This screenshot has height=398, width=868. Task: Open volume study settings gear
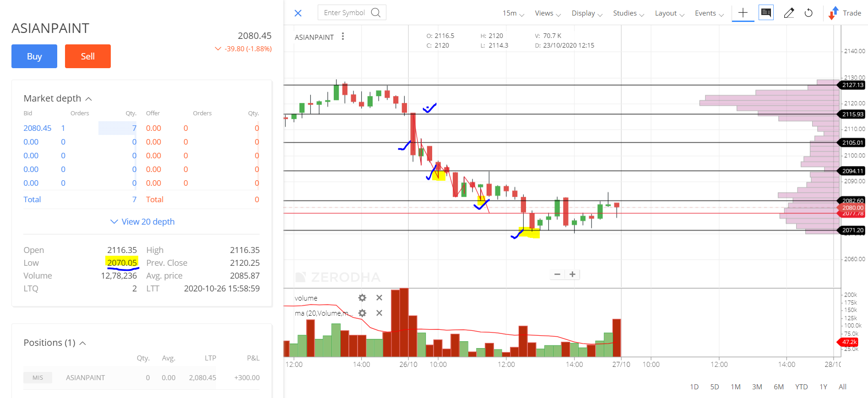point(362,298)
